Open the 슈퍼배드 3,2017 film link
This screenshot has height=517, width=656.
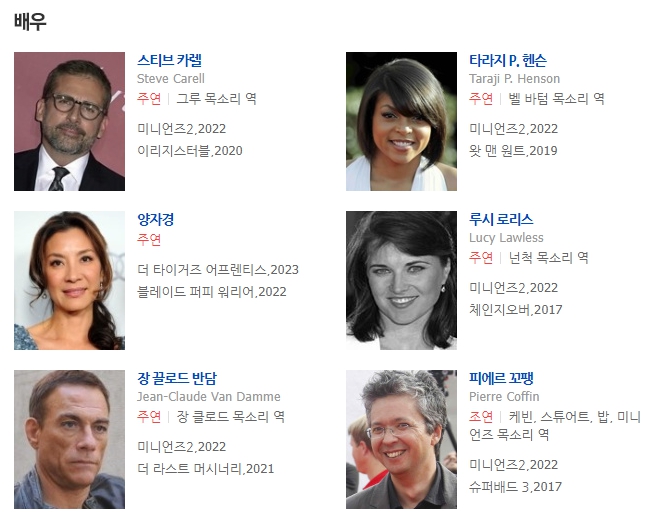[x=515, y=486]
